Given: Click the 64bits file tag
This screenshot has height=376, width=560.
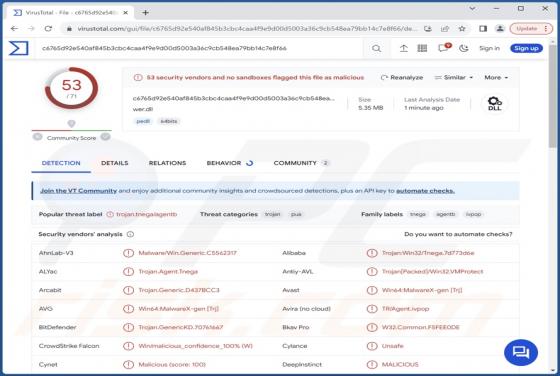Looking at the screenshot, I should coord(169,121).
